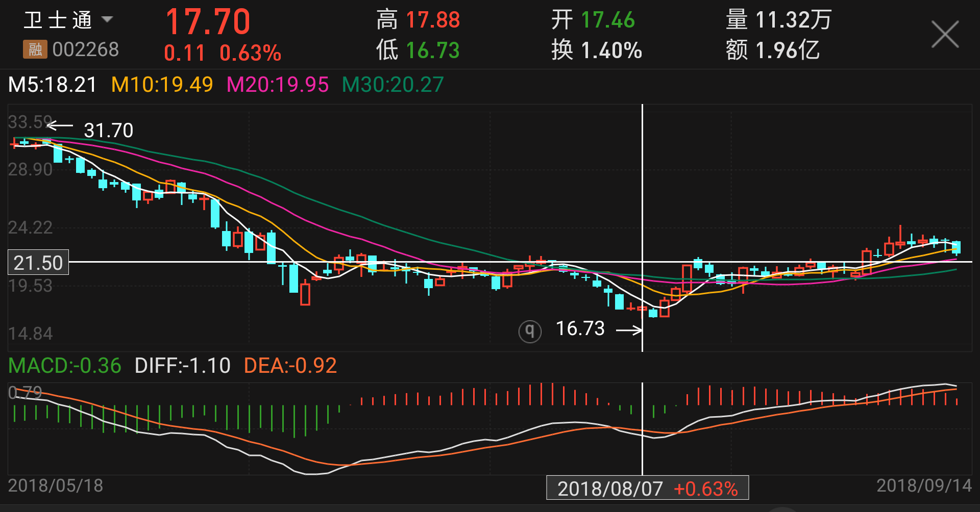Tap the 31.70 high price annotation

point(109,131)
